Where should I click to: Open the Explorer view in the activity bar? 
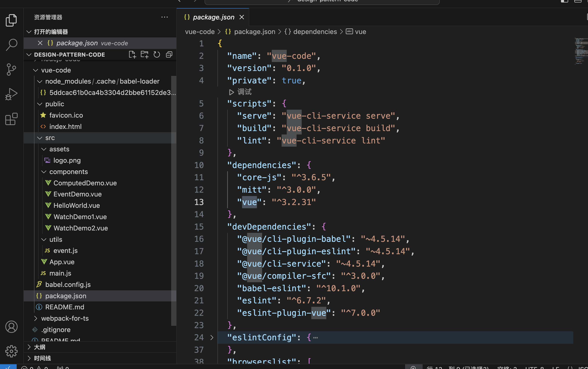[11, 20]
